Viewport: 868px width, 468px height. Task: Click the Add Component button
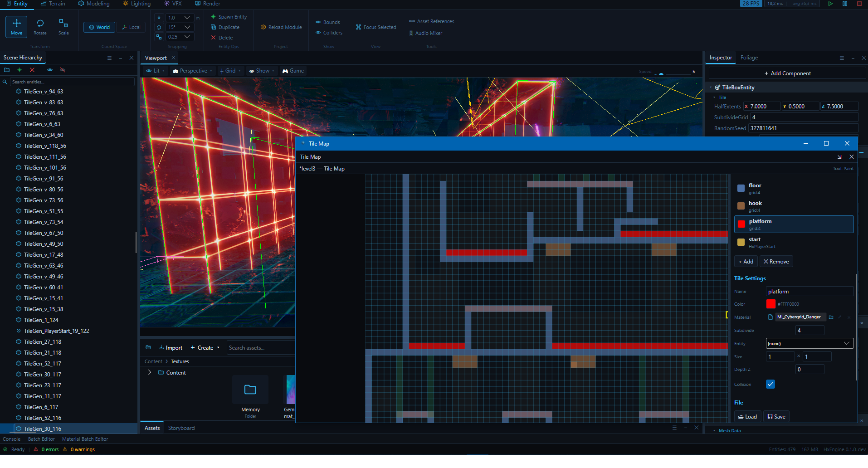[x=787, y=73]
